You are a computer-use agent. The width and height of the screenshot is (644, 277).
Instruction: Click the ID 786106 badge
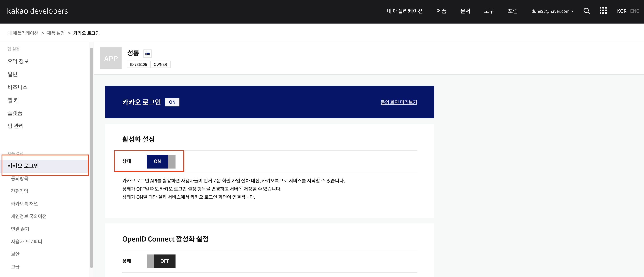[x=138, y=64]
